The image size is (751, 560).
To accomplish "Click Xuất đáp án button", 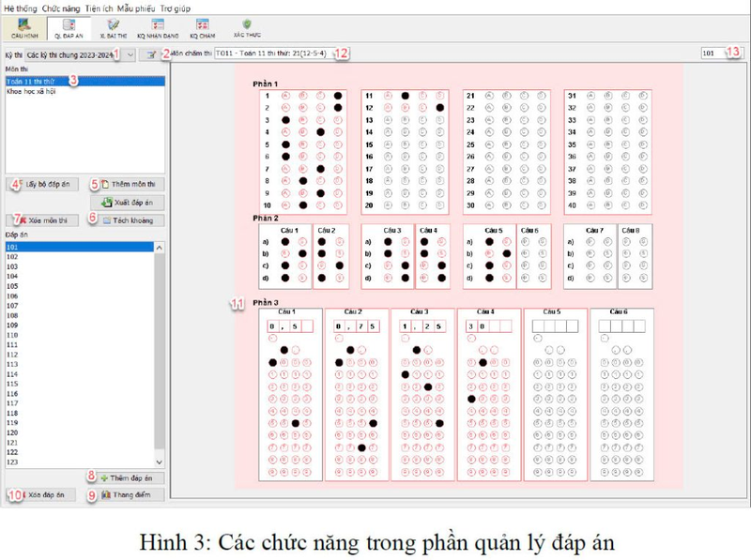I will [128, 203].
